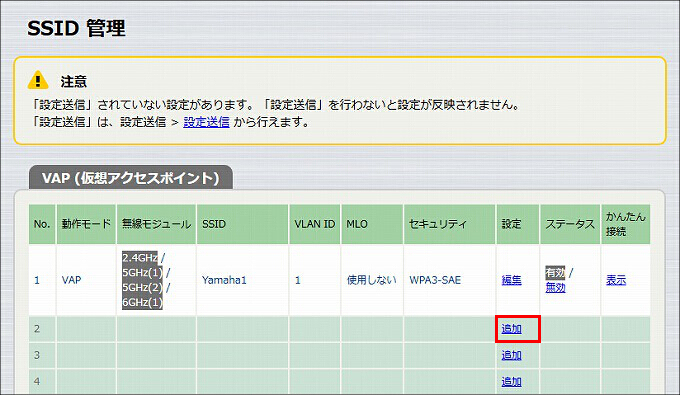Viewport: 680px width, 395px height.
Task: Click the 2.4GHz module label
Action: coord(140,258)
